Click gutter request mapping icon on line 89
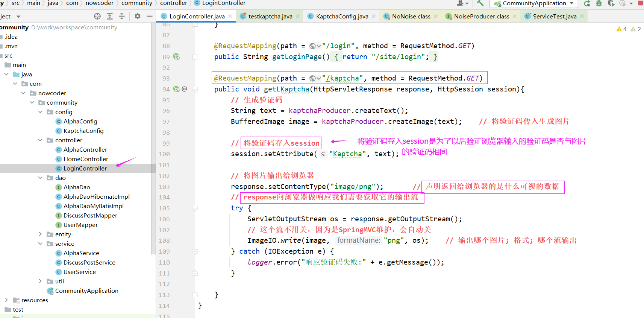This screenshot has width=644, height=318. click(176, 57)
